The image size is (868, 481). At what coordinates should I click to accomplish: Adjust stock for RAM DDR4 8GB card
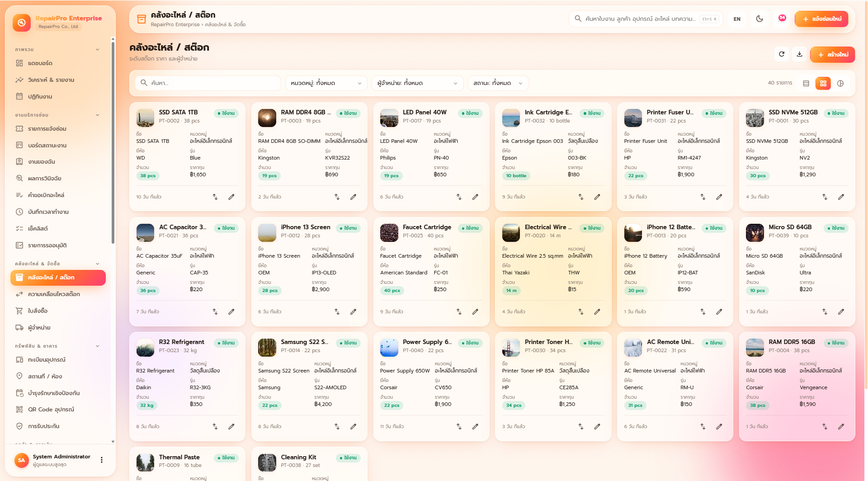point(337,197)
